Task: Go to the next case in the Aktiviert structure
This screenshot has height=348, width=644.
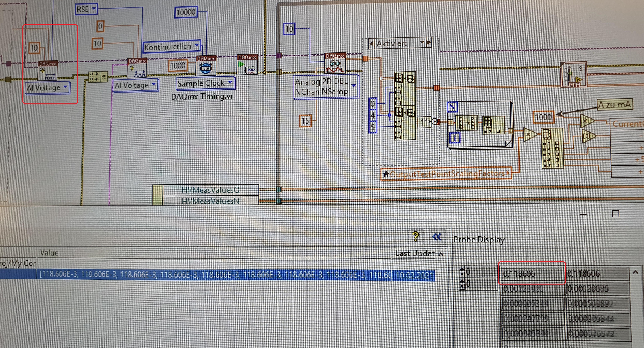Action: pyautogui.click(x=428, y=43)
